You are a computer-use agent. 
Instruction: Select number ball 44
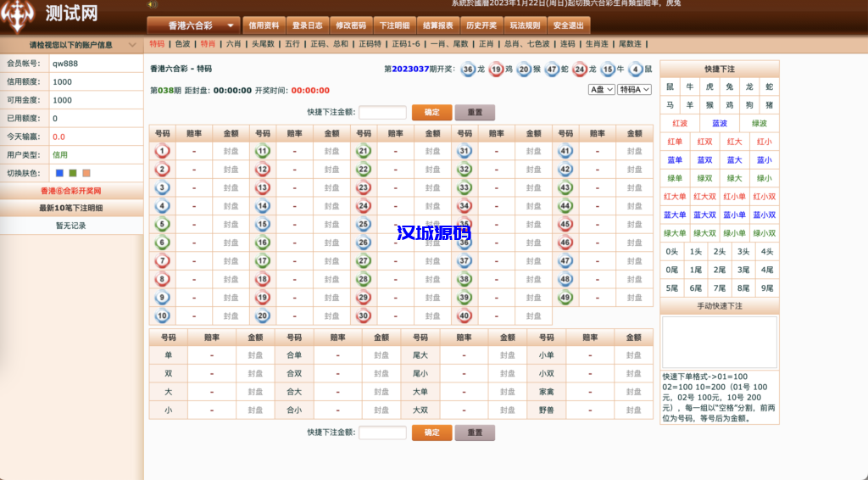pos(565,206)
